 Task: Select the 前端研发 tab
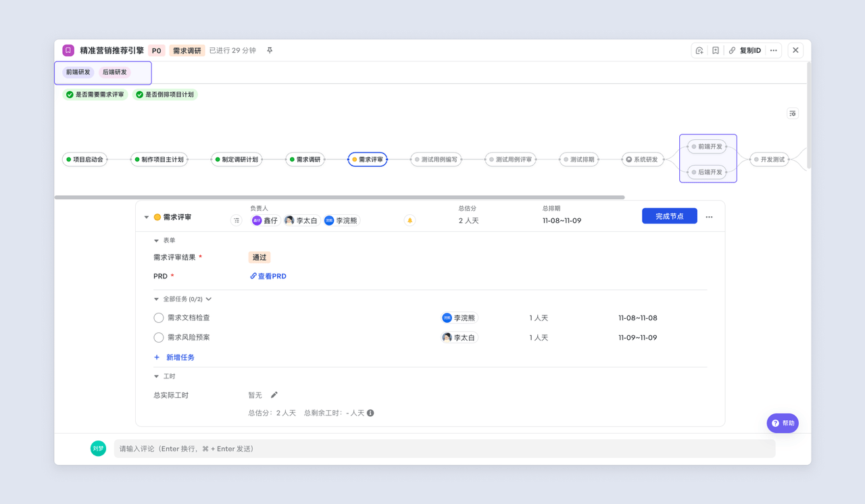tap(78, 72)
